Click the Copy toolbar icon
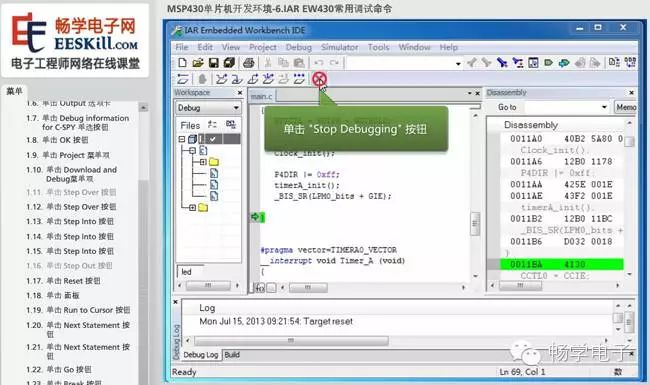Viewport: 650px width, 385px height. click(284, 63)
